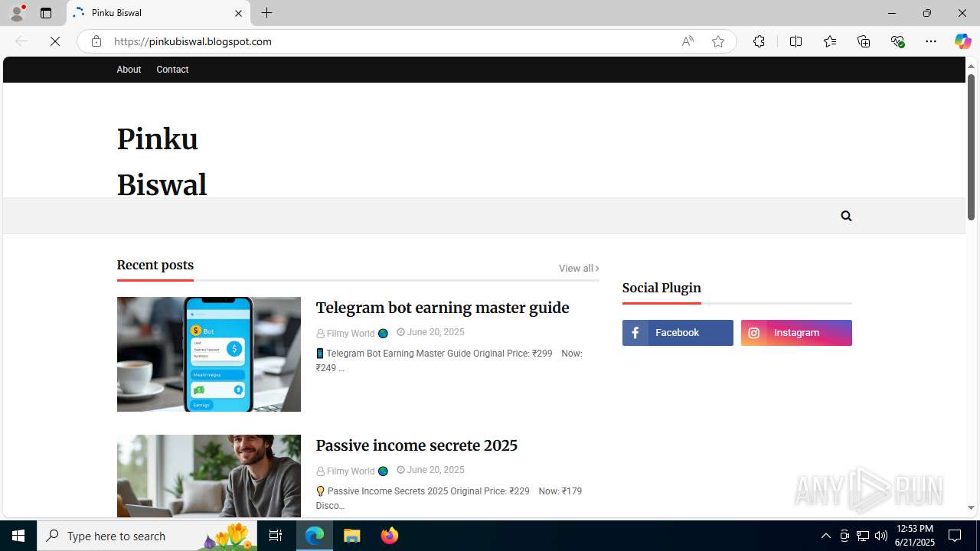980x551 pixels.
Task: Click the scrollbar down arrow
Action: pyautogui.click(x=971, y=507)
